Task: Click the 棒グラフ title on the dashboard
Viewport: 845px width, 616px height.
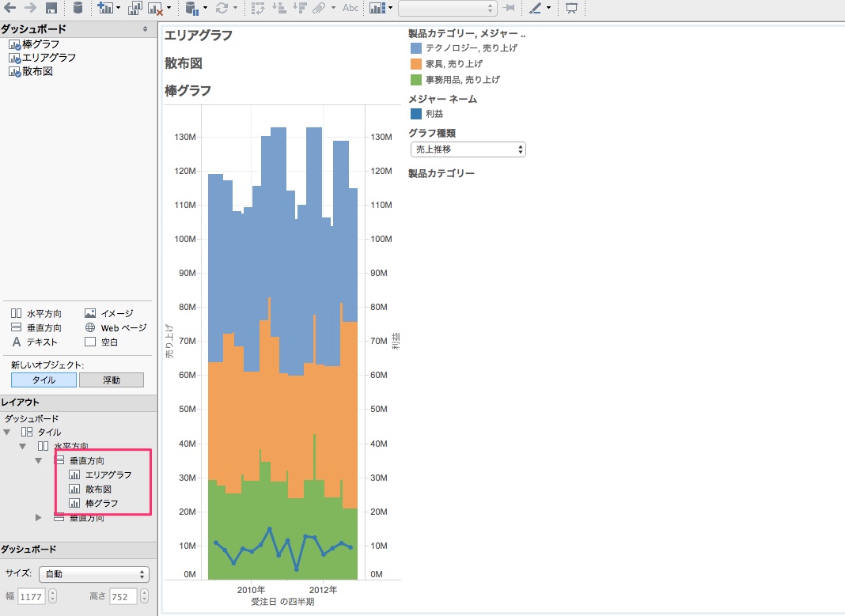Action: tap(188, 90)
